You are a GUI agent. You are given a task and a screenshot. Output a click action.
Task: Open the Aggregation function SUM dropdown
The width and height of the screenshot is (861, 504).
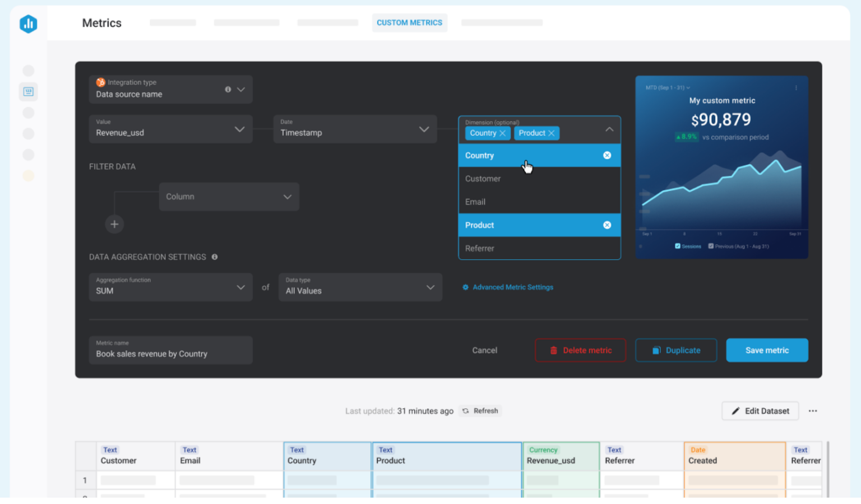170,287
